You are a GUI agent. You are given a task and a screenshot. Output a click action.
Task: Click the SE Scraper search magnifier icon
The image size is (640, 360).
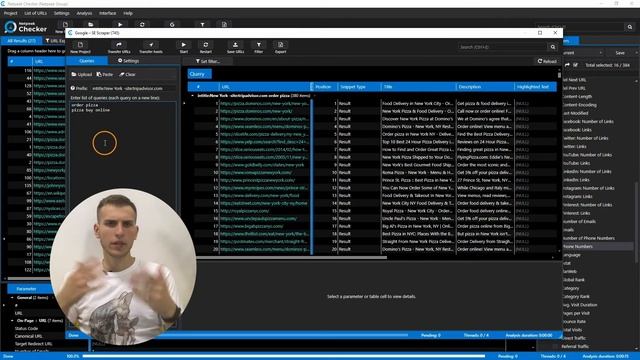(553, 47)
